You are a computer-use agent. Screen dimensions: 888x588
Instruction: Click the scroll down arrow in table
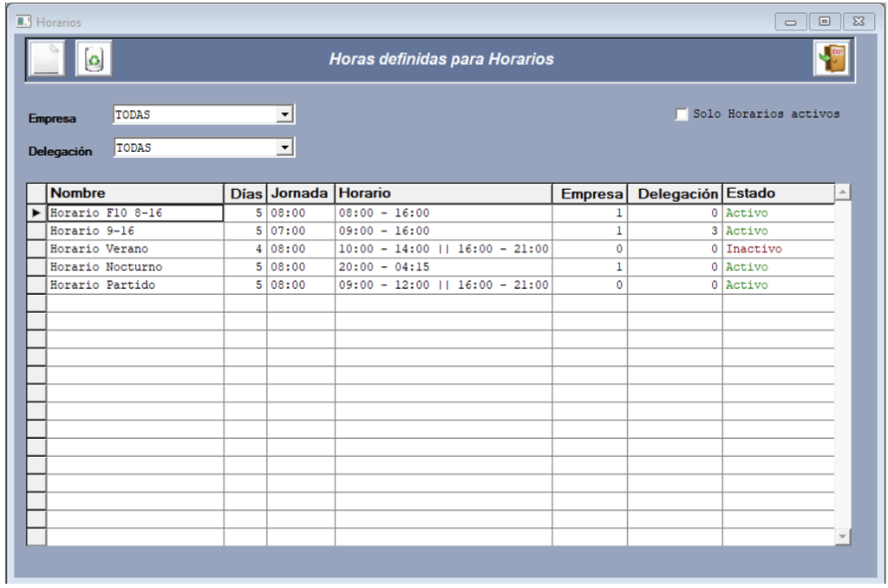coord(842,538)
